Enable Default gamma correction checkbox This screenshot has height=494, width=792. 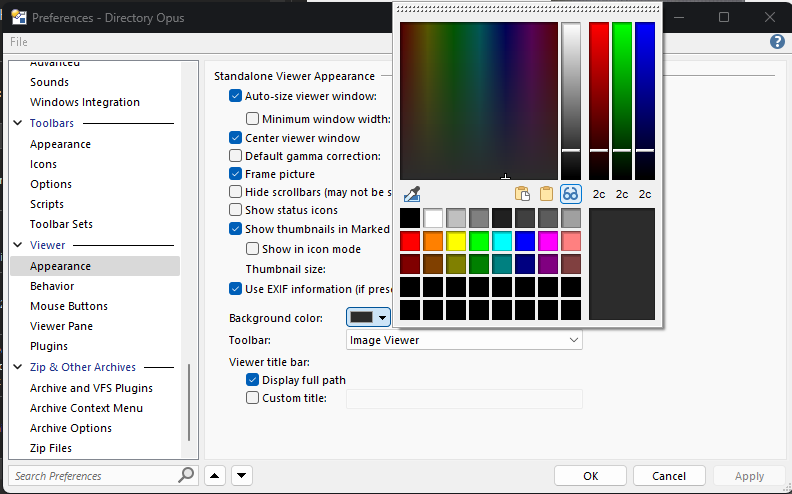(236, 156)
